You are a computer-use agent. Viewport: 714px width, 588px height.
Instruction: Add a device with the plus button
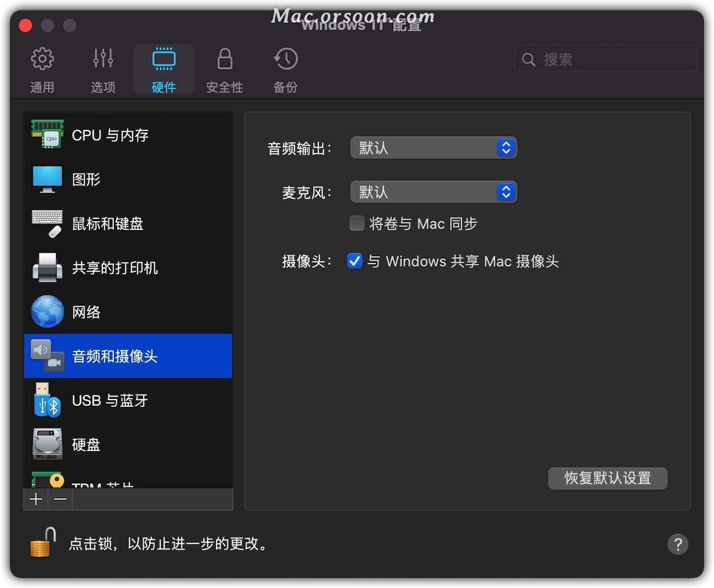pos(36,499)
